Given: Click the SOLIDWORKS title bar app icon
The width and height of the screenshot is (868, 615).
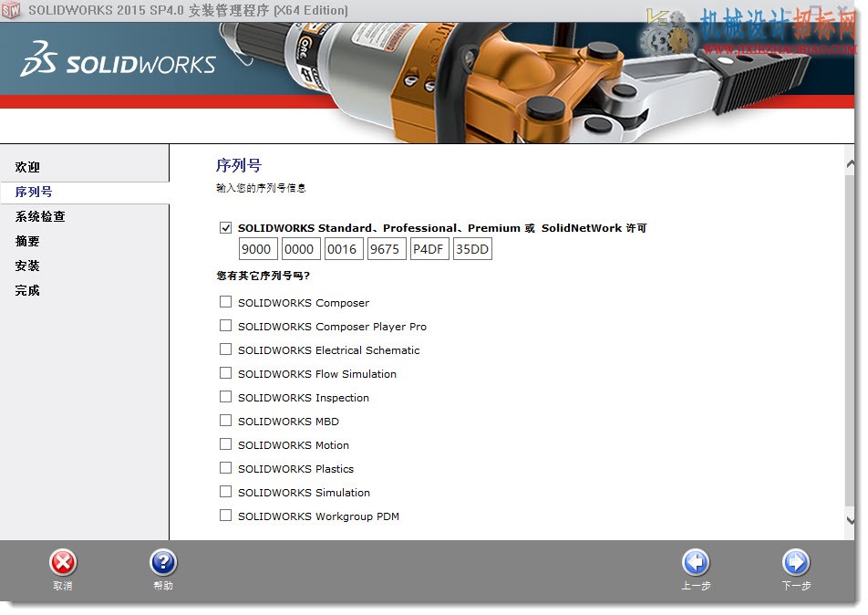Looking at the screenshot, I should [x=11, y=10].
